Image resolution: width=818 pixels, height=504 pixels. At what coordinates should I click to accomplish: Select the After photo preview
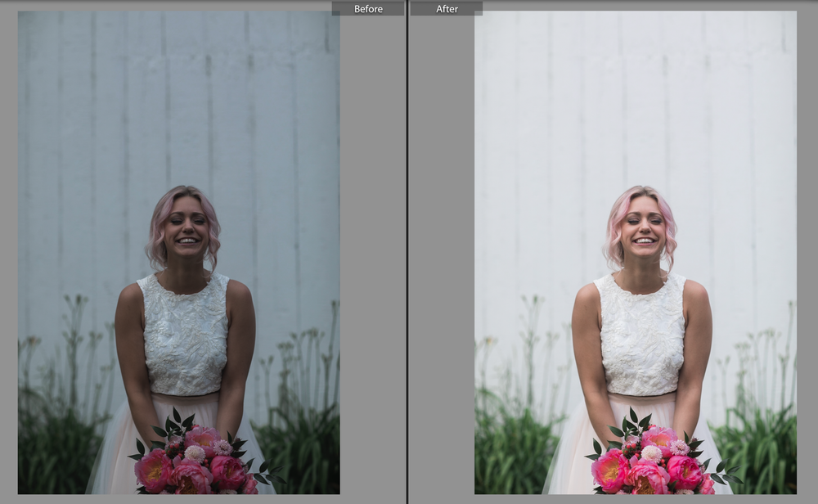636,253
